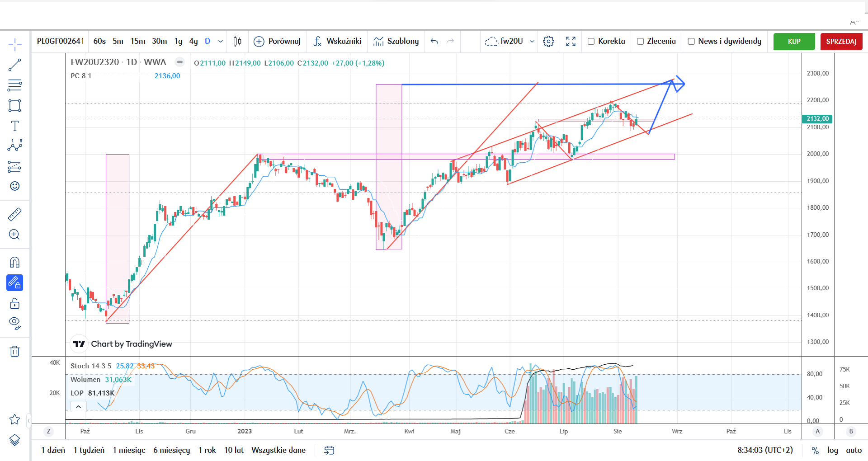Toggle magnet snapping mode

point(15,263)
